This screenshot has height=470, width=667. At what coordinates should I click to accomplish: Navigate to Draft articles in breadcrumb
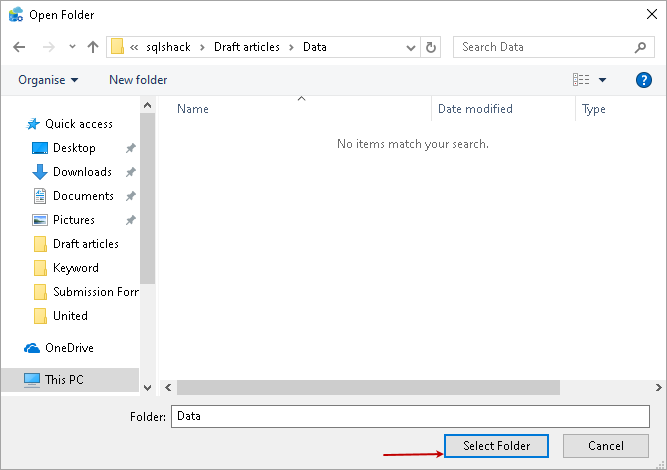[x=247, y=47]
